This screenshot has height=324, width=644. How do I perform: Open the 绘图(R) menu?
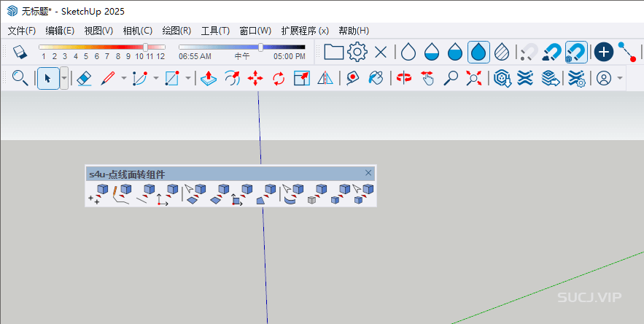(176, 31)
